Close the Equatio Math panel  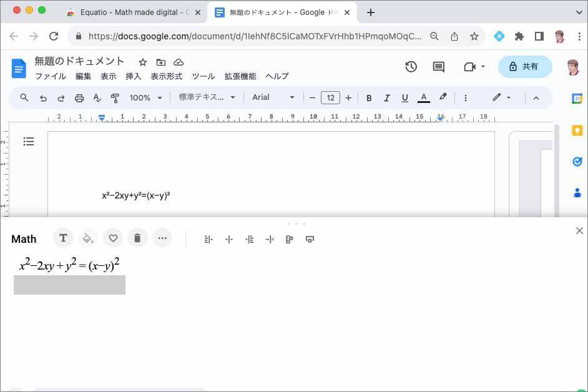point(579,231)
